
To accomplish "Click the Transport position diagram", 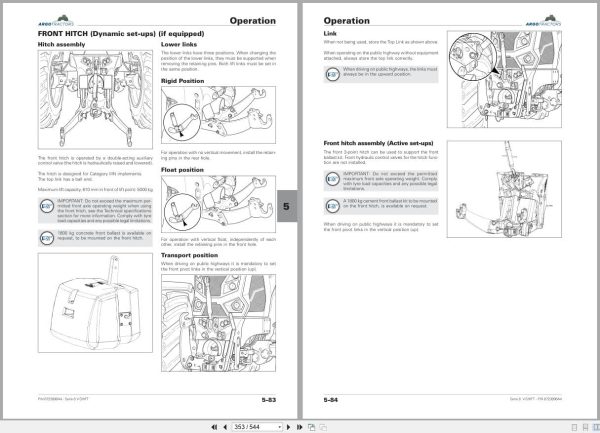I will [x=218, y=323].
